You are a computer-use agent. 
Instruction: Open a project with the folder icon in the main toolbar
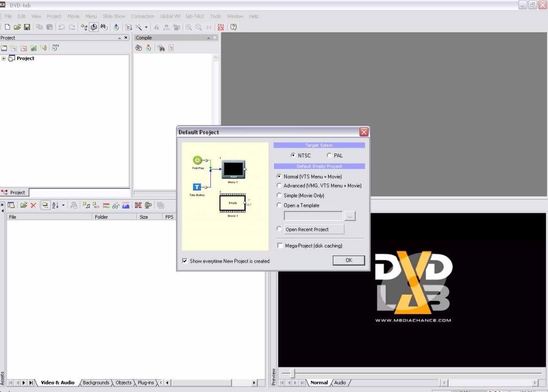coord(17,27)
